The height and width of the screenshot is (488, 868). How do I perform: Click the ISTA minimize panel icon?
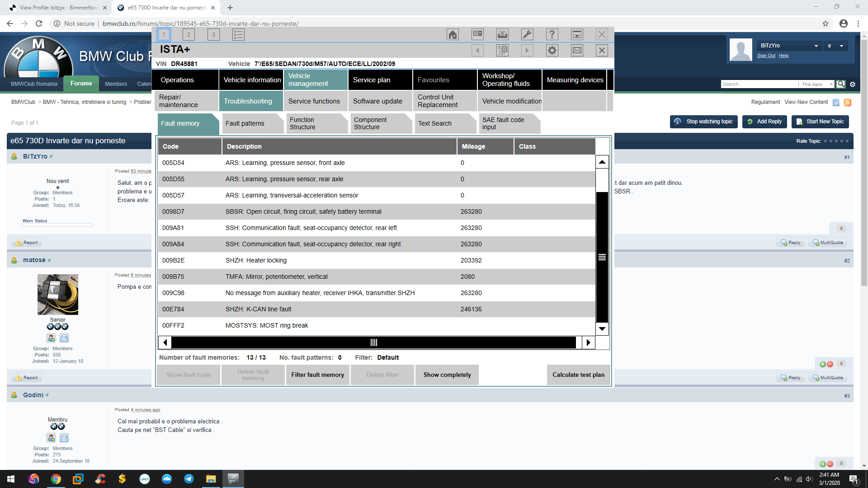(x=577, y=34)
